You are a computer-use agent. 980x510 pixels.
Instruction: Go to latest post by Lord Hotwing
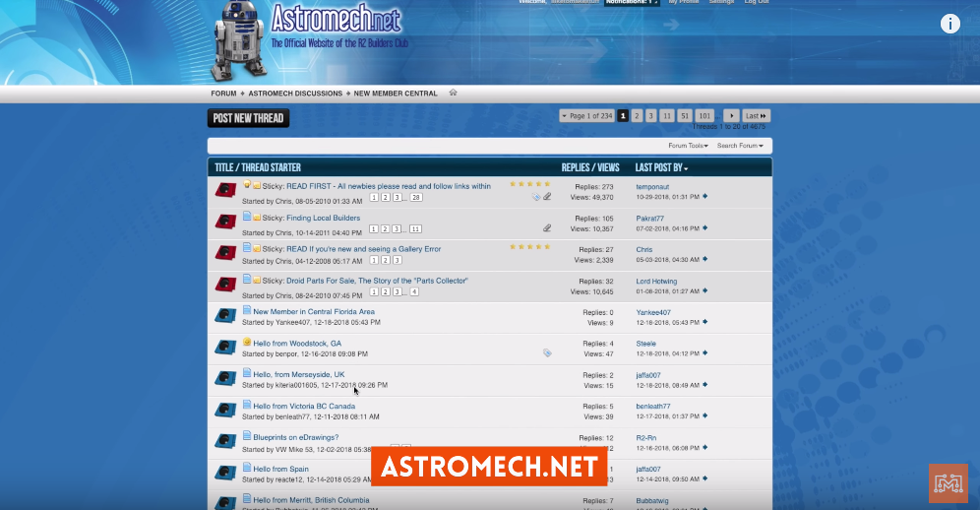(x=705, y=291)
